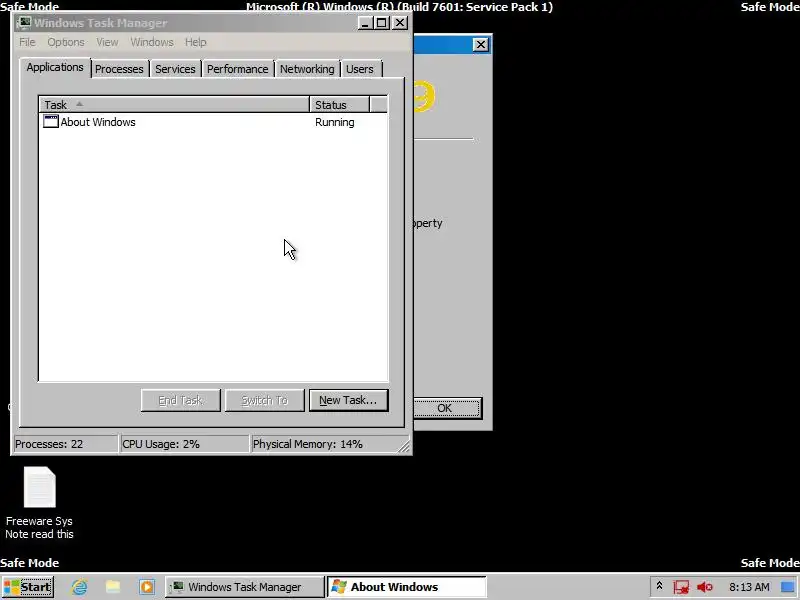Close the About Windows dialog
Viewport: 800px width, 600px height.
(x=481, y=44)
